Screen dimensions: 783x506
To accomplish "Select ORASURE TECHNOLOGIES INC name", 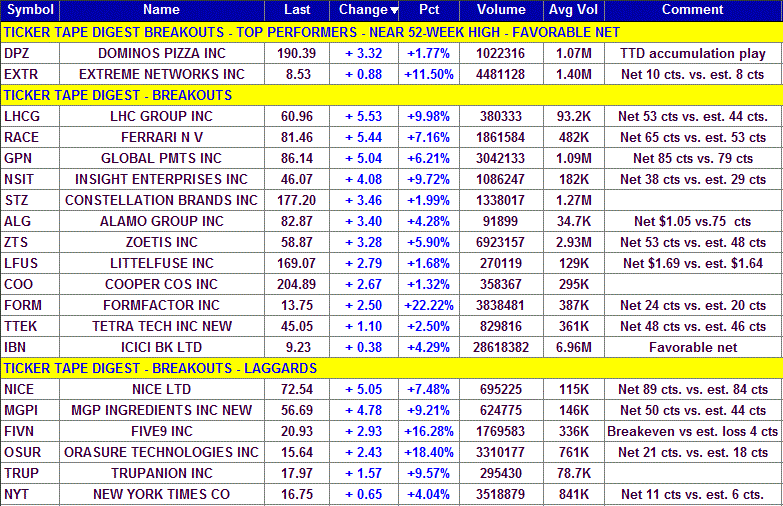I will [162, 452].
